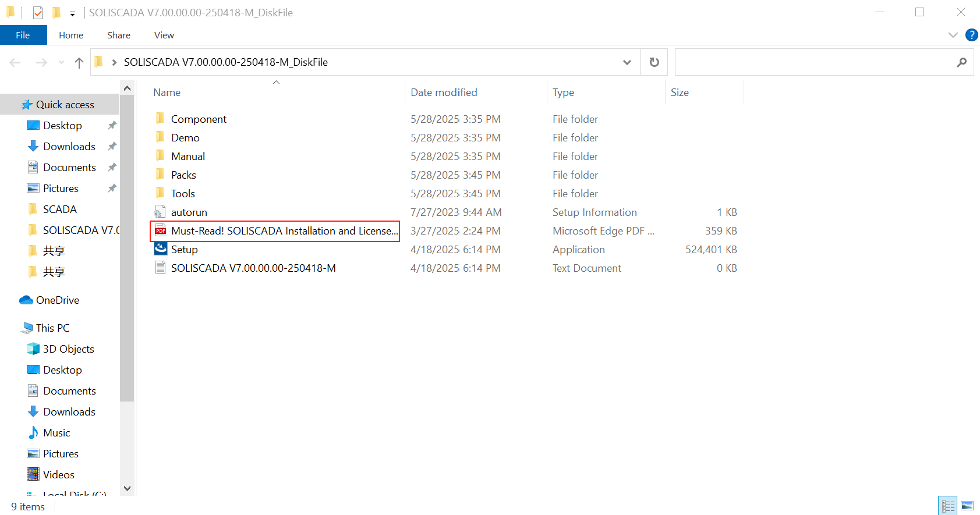Click the Properties icon in quick access toolbar
The width and height of the screenshot is (980, 515).
[38, 12]
